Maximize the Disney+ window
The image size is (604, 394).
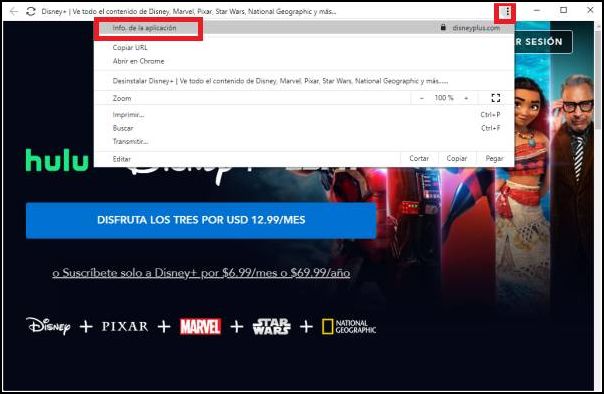pos(564,10)
